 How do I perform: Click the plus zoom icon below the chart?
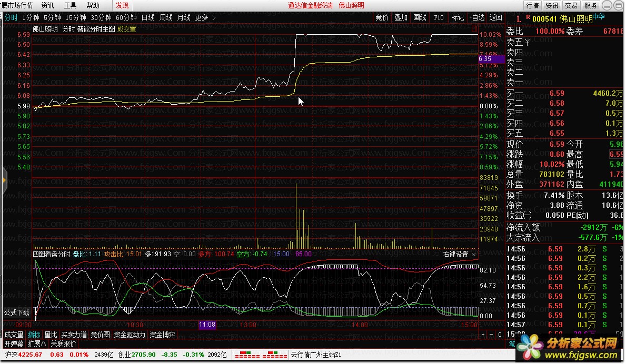coord(483,335)
